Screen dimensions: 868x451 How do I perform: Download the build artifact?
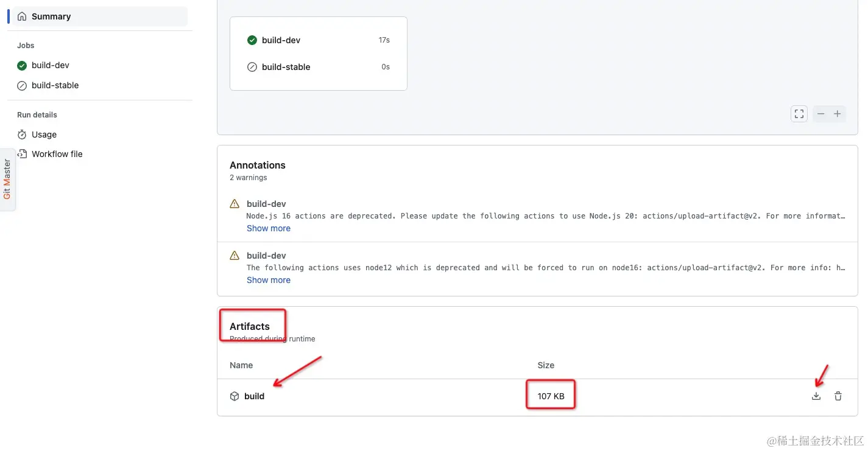click(x=816, y=396)
